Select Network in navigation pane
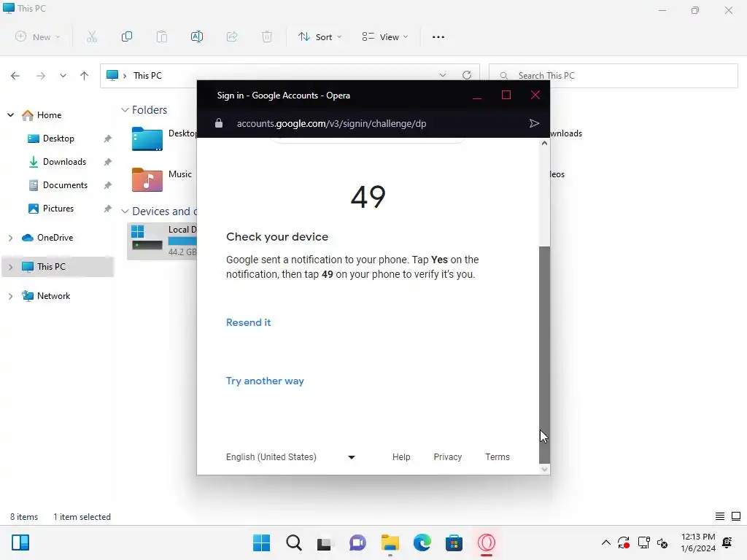The image size is (747, 560). [53, 296]
